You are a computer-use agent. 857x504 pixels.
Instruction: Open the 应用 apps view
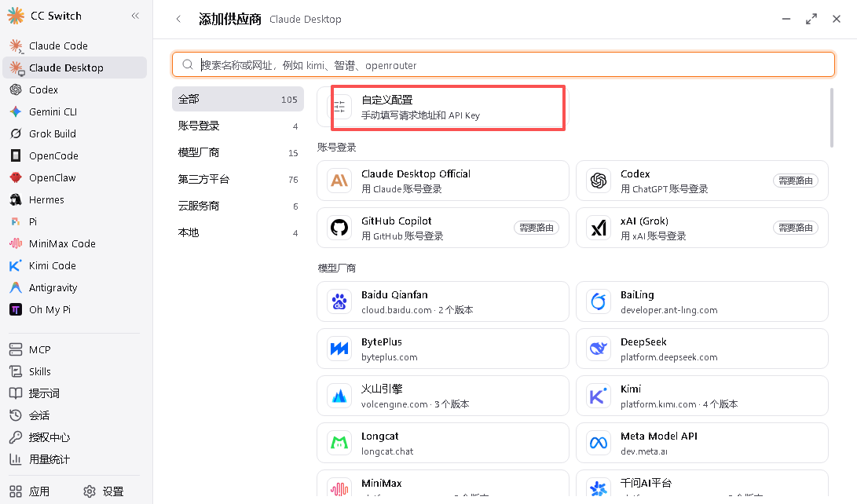pos(30,491)
